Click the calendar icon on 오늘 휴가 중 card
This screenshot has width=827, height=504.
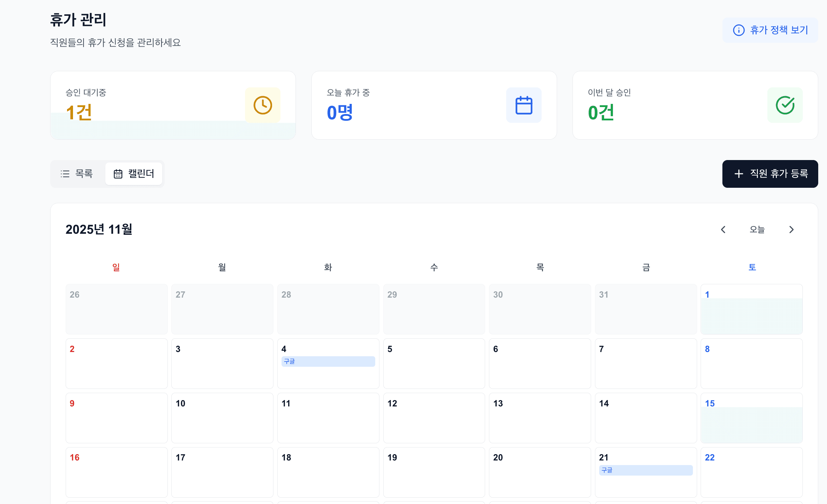[524, 105]
